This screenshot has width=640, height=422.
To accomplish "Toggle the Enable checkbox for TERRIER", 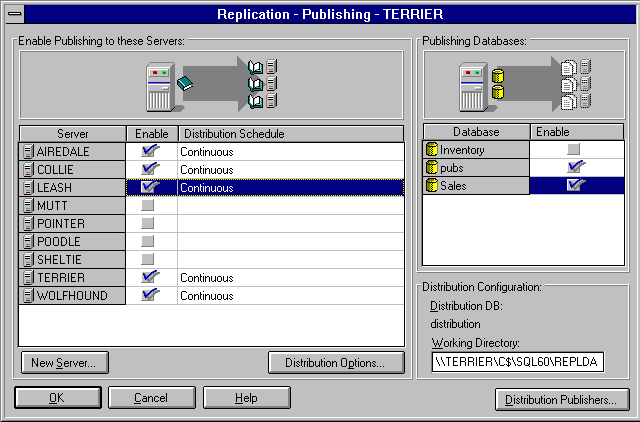I will coord(150,278).
